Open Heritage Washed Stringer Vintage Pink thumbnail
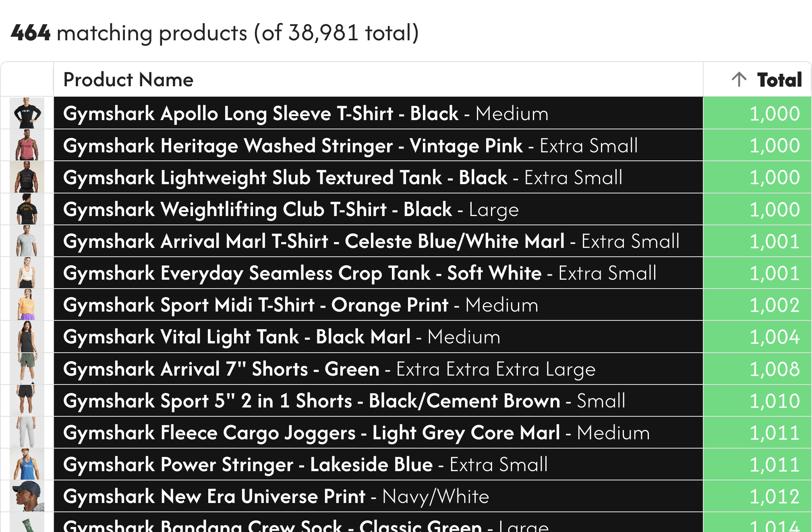Viewport: 812px width, 532px height. click(27, 145)
